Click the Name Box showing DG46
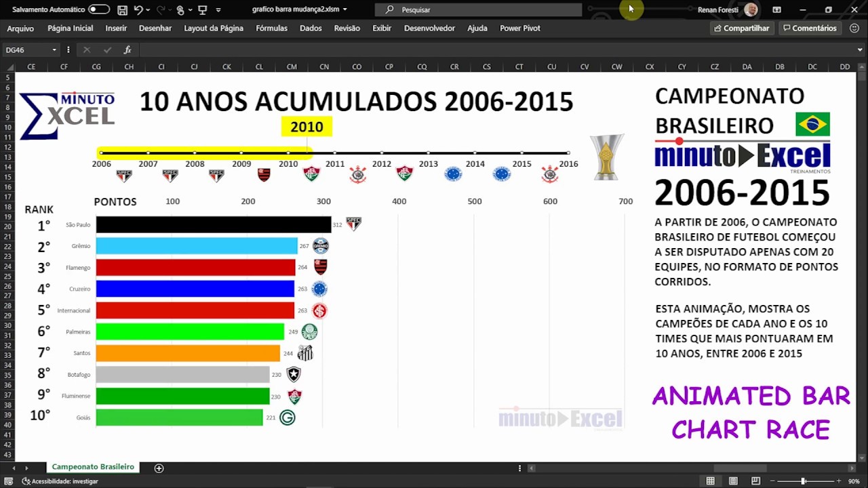 tap(26, 50)
